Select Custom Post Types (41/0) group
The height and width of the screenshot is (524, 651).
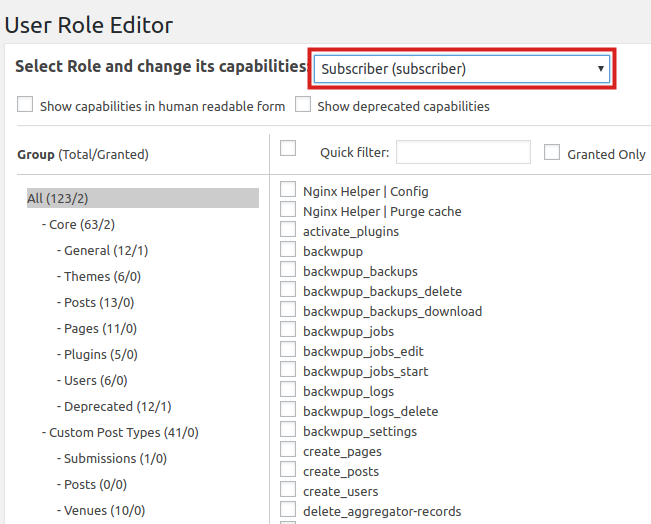124,433
